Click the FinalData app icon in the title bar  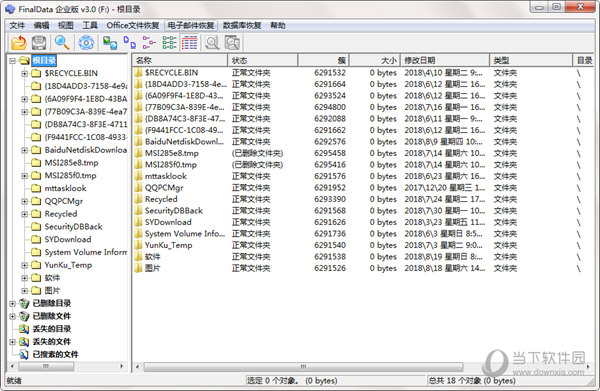click(x=10, y=9)
